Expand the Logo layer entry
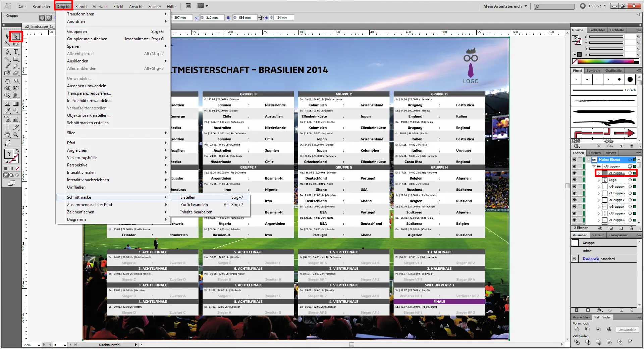The height and width of the screenshot is (349, 644). pos(599,180)
